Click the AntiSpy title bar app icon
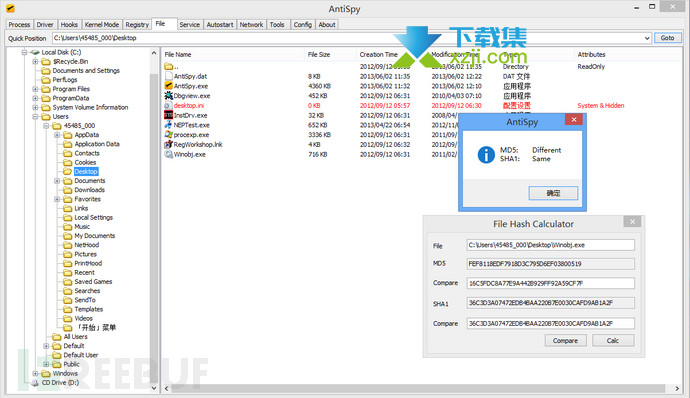This screenshot has height=398, width=690. 11,8
